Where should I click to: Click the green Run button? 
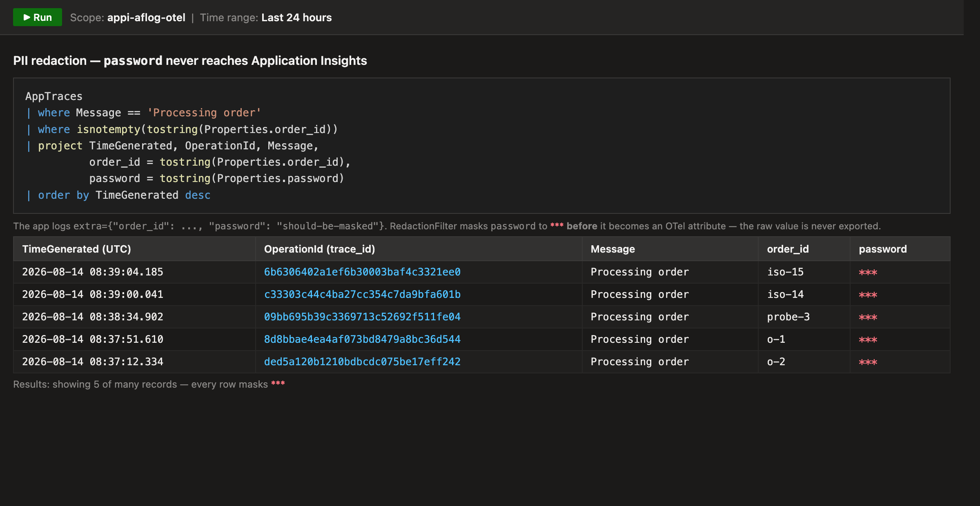click(37, 18)
